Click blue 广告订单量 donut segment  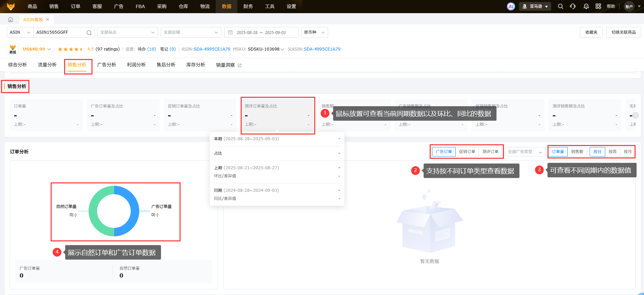(135, 211)
